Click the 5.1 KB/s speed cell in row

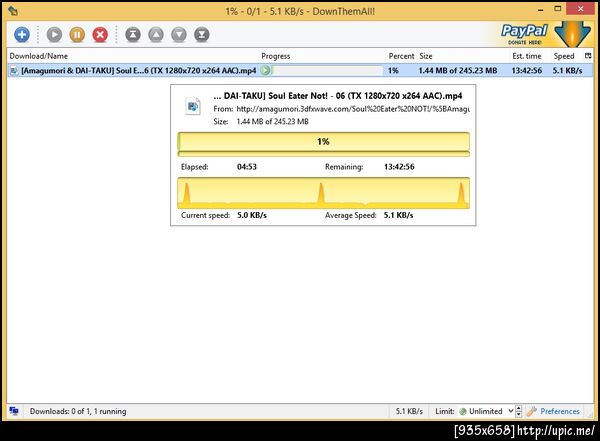pos(567,70)
